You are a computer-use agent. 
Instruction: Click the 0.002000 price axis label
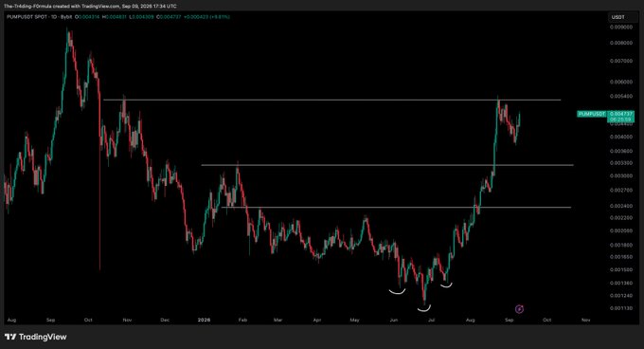[x=621, y=231]
